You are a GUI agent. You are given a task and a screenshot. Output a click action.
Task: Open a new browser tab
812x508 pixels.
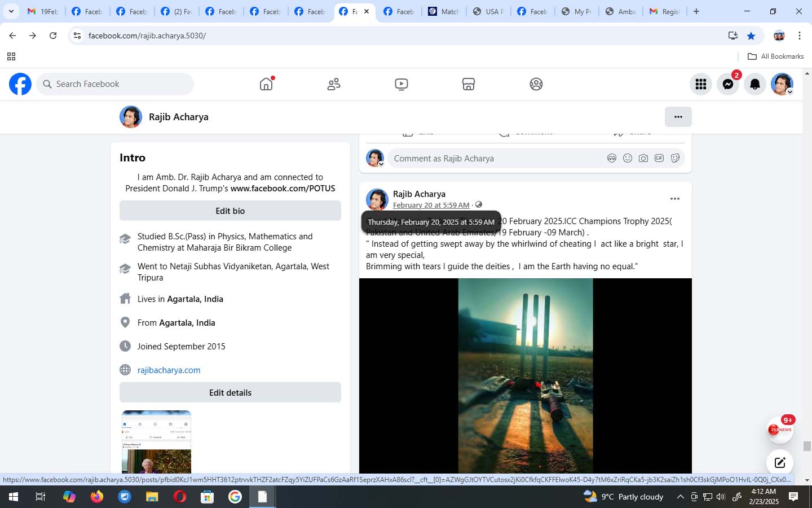pyautogui.click(x=696, y=11)
